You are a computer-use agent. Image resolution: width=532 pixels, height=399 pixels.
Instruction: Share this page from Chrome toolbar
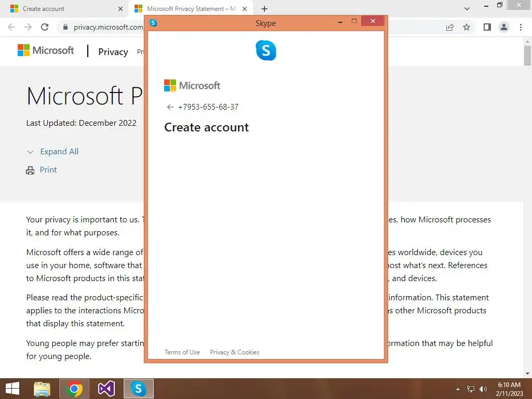(450, 27)
